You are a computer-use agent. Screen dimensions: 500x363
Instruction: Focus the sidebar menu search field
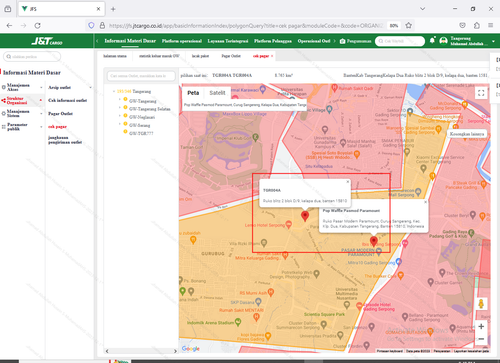(32, 57)
